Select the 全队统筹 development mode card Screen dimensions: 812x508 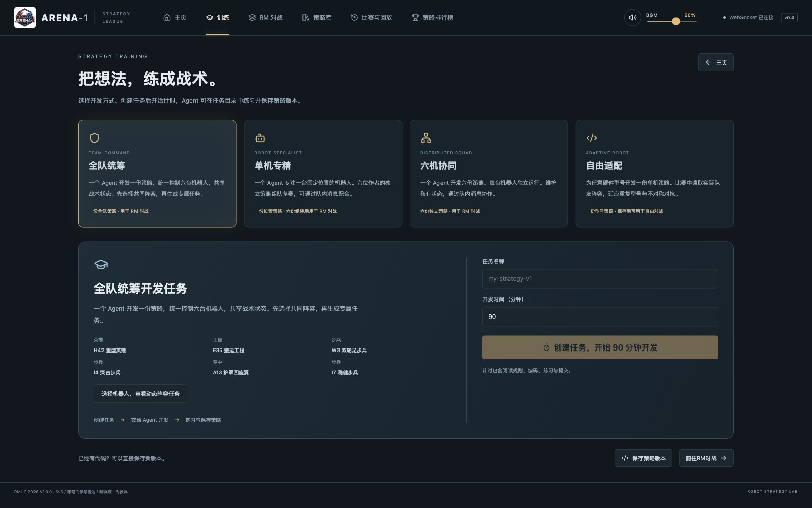pos(157,173)
